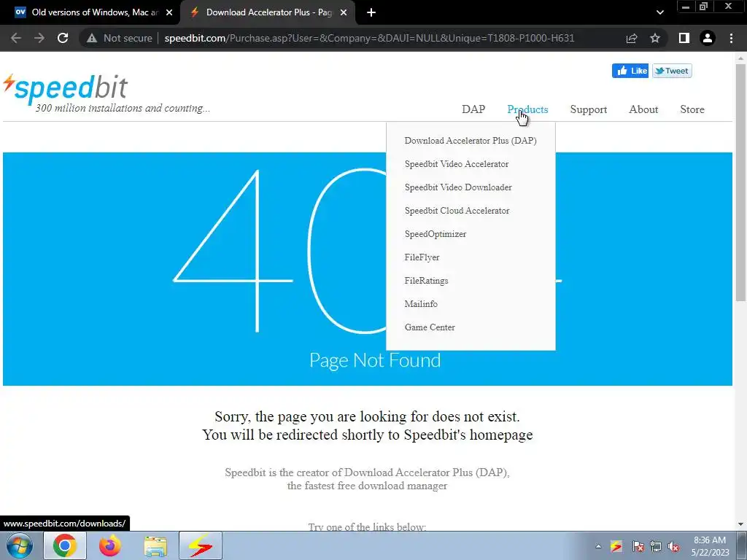The image size is (747, 560).
Task: Choose Speedbit Video Downloader
Action: click(x=458, y=187)
